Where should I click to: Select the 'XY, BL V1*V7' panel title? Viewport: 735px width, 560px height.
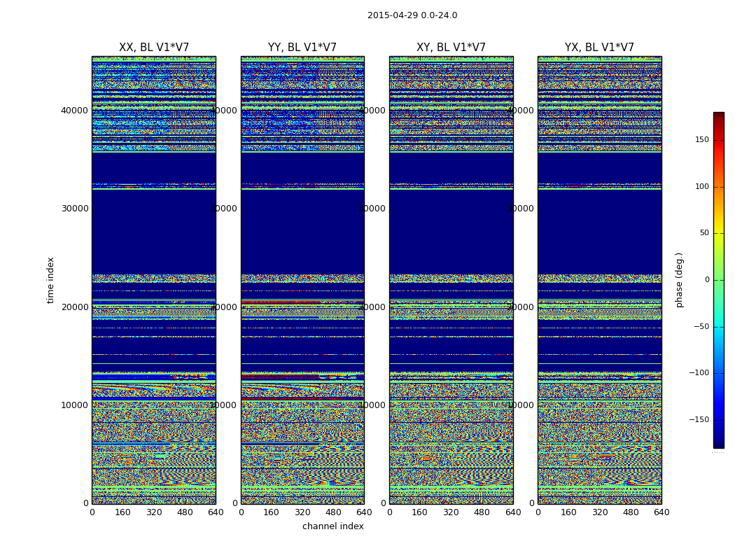451,48
